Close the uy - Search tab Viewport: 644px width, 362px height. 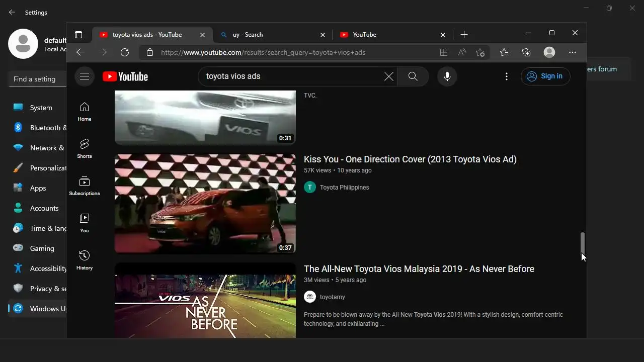tap(323, 35)
